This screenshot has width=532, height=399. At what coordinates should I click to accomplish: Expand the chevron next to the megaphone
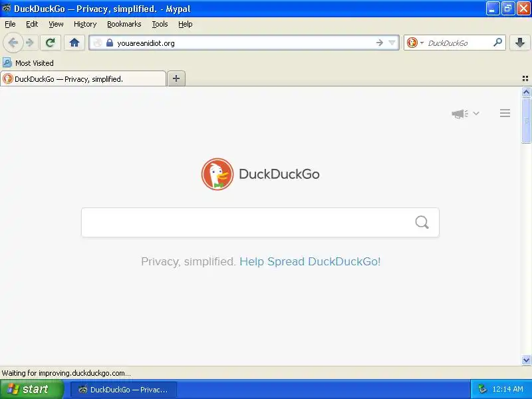(476, 113)
